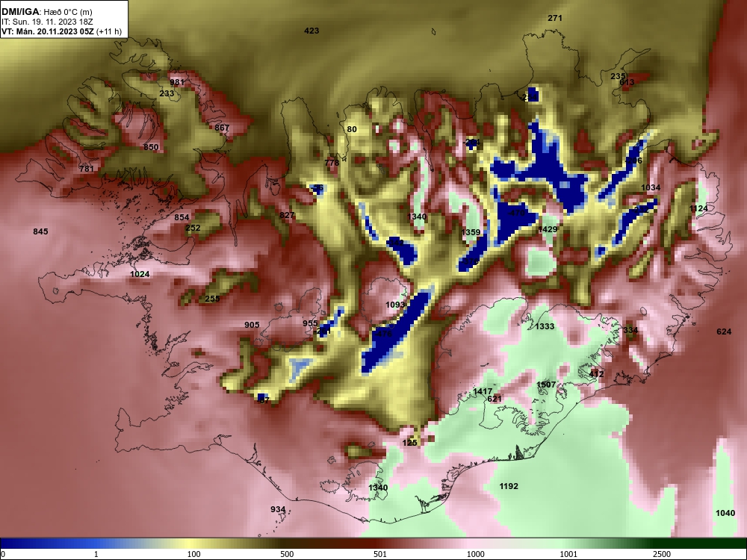747x560 pixels.
Task: Click the map value '1024' on the Snæfellsnes peninsula
Action: pos(140,274)
